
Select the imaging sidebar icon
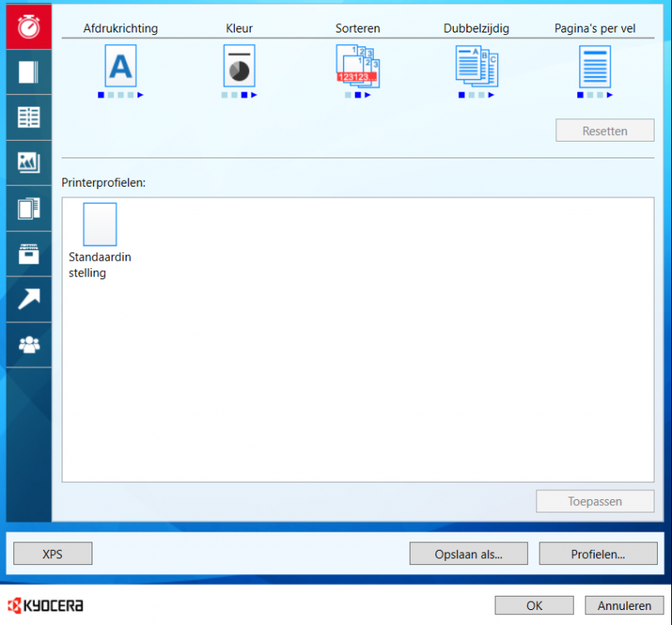tap(29, 162)
